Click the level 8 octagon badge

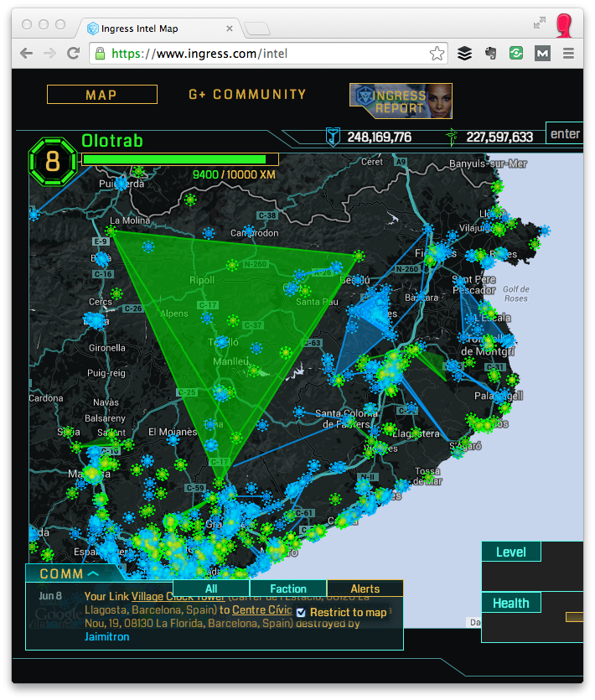53,161
